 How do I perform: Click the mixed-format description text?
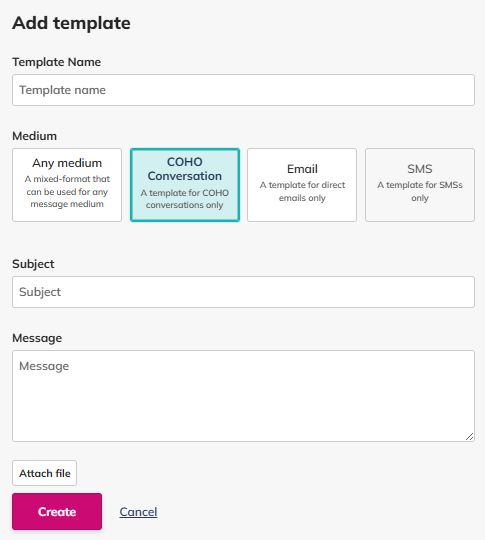pos(67,191)
